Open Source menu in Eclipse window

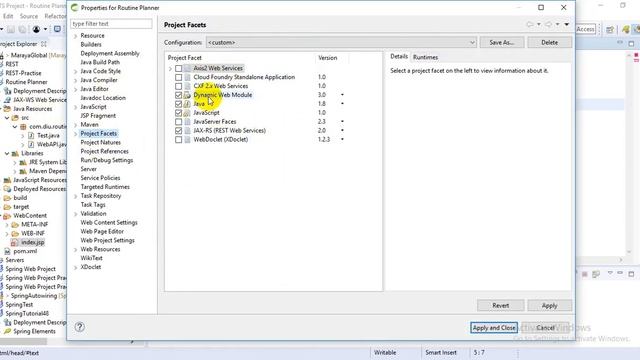coord(29,16)
